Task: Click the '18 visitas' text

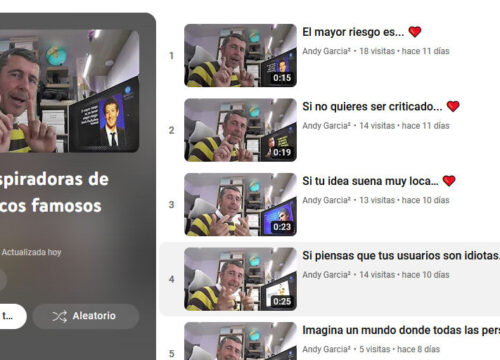Action: pos(377,51)
